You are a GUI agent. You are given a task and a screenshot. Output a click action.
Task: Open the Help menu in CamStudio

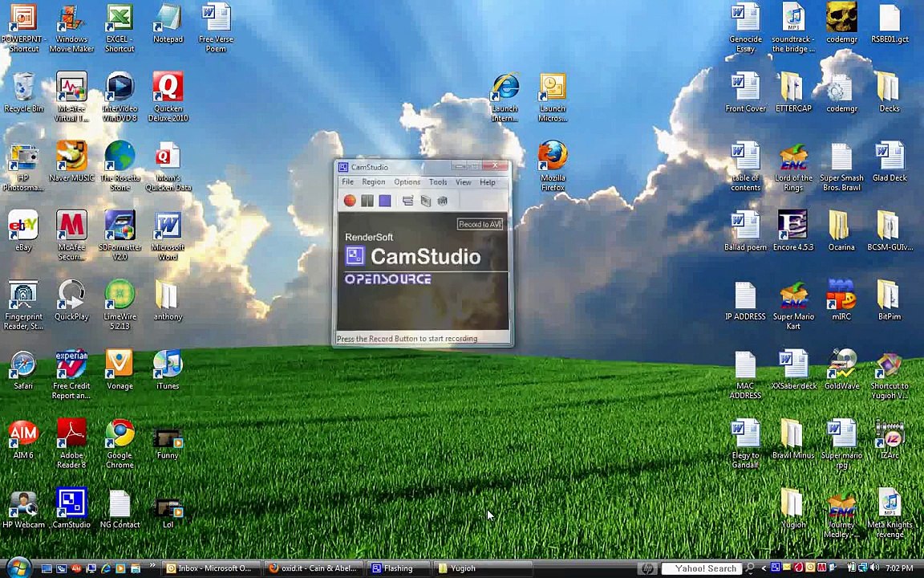click(x=488, y=182)
